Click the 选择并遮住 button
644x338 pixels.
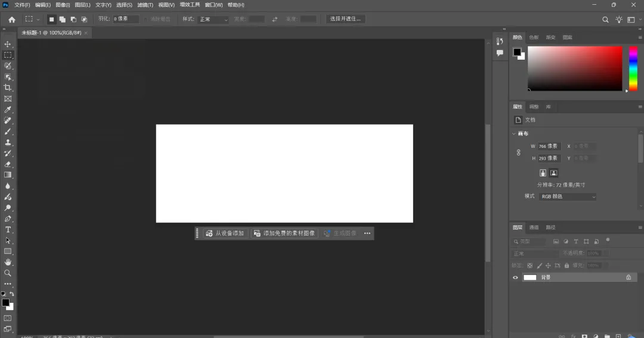(345, 19)
